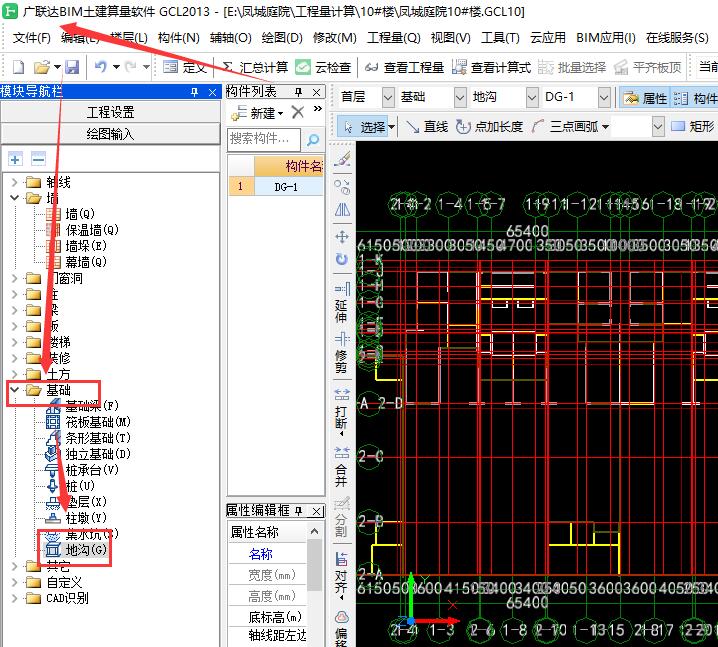The width and height of the screenshot is (718, 647).
Task: Open the 绘图(D) menu
Action: pyautogui.click(x=282, y=38)
